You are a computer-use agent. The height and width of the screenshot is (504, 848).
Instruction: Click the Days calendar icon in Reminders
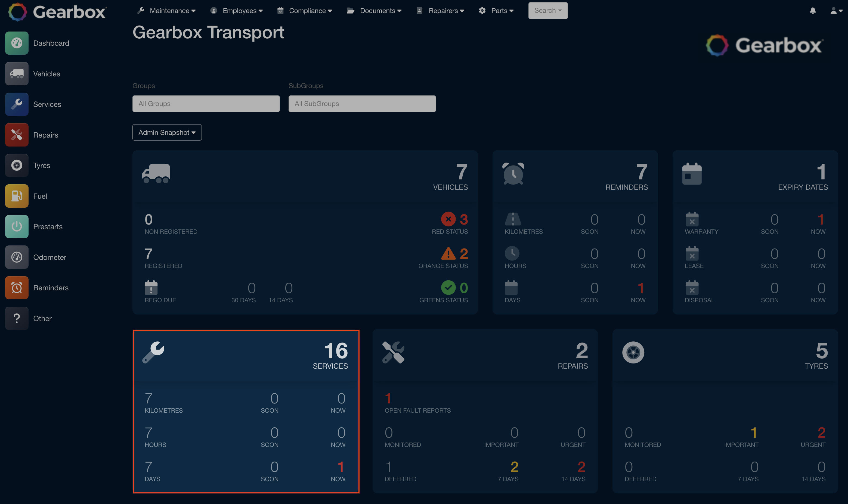click(x=511, y=288)
